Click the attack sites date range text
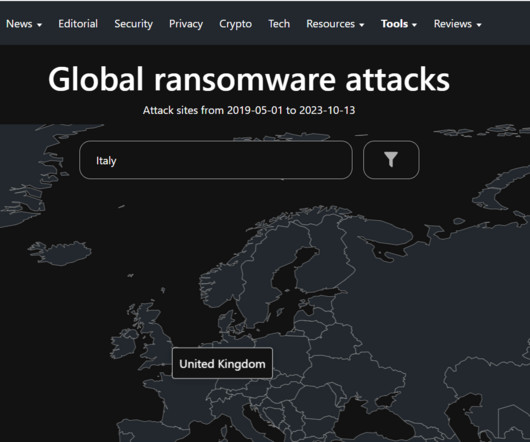 point(249,110)
